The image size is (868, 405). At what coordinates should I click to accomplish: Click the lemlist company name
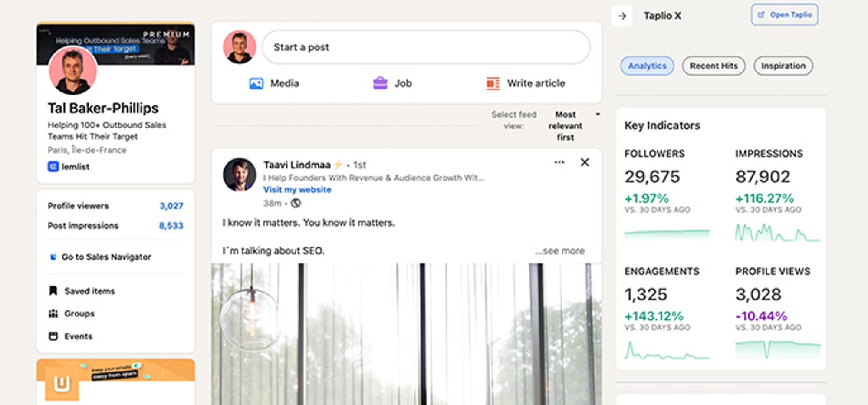(76, 167)
